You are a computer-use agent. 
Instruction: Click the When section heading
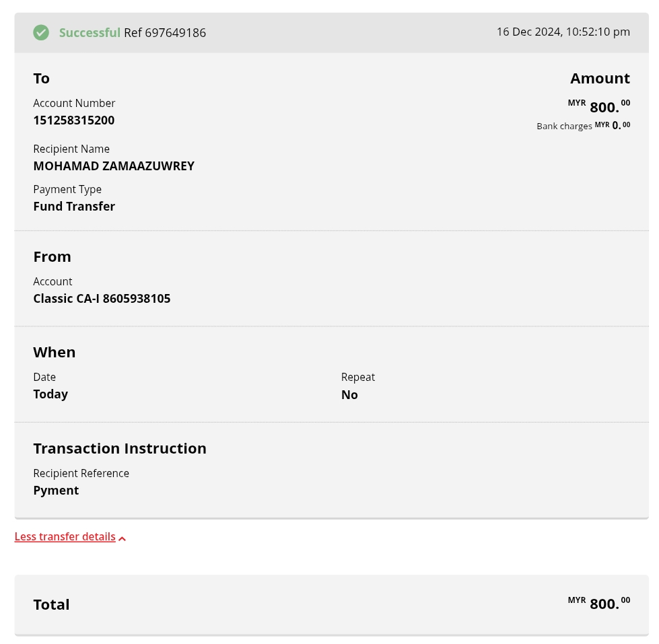click(x=55, y=352)
